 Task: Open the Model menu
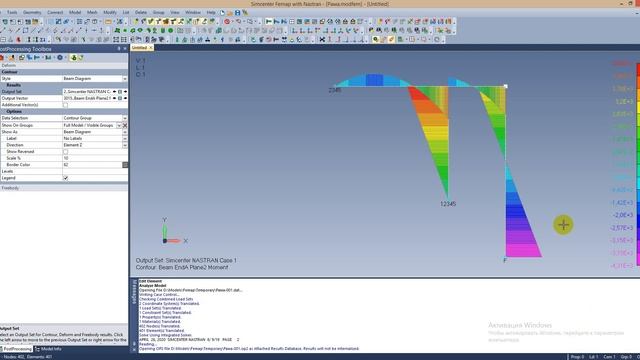tap(75, 13)
